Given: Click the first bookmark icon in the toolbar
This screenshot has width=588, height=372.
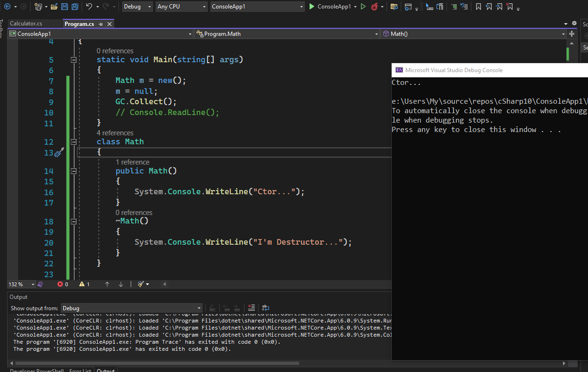Looking at the screenshot, I should pos(479,7).
